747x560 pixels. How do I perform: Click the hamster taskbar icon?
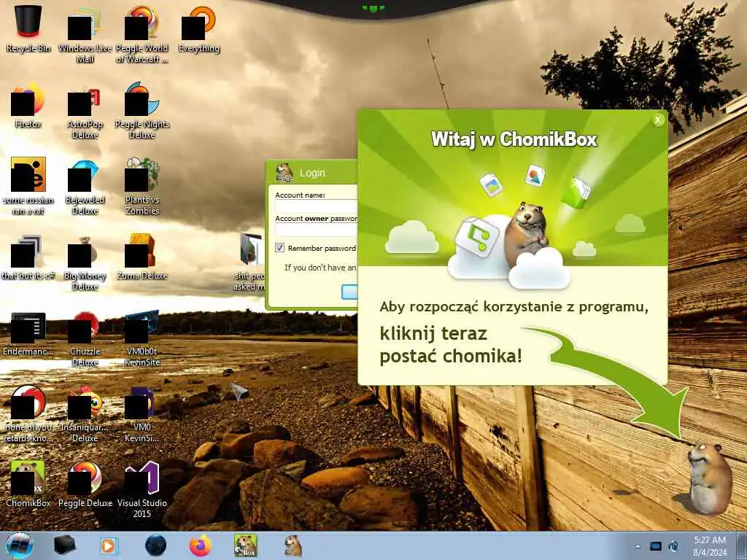click(292, 545)
